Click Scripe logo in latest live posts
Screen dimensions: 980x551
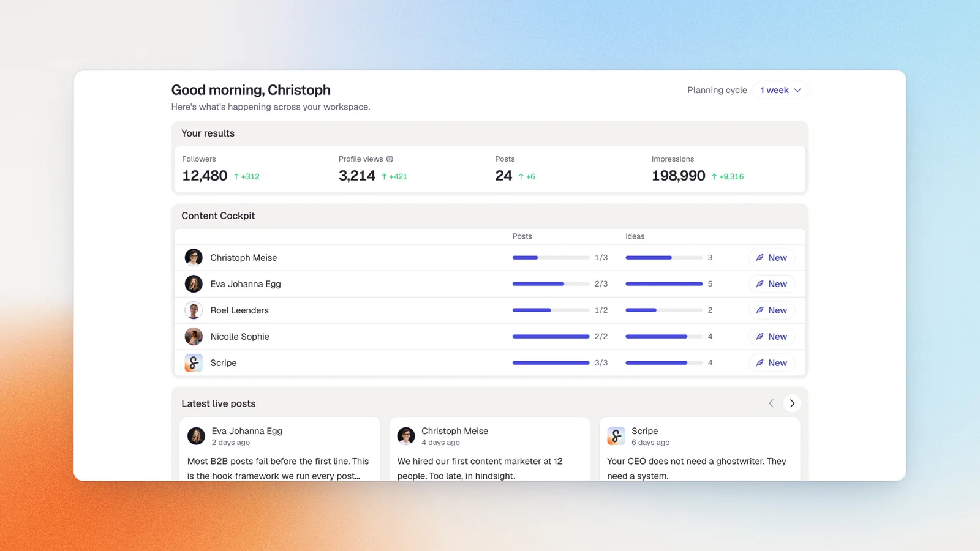616,436
